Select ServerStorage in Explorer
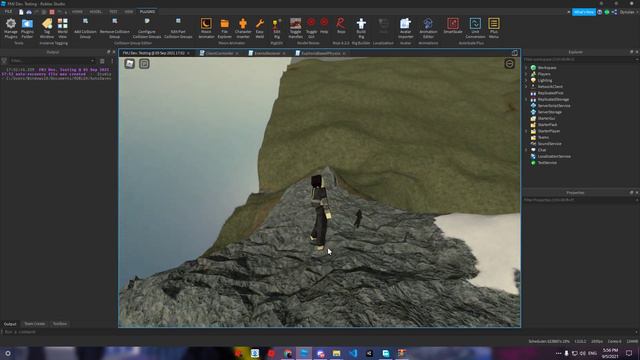Image resolution: width=640 pixels, height=360 pixels. tap(549, 112)
